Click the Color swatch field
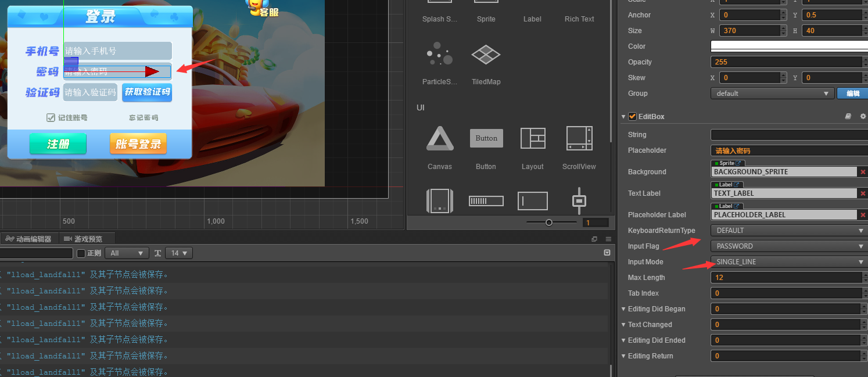The image size is (868, 377). point(789,46)
